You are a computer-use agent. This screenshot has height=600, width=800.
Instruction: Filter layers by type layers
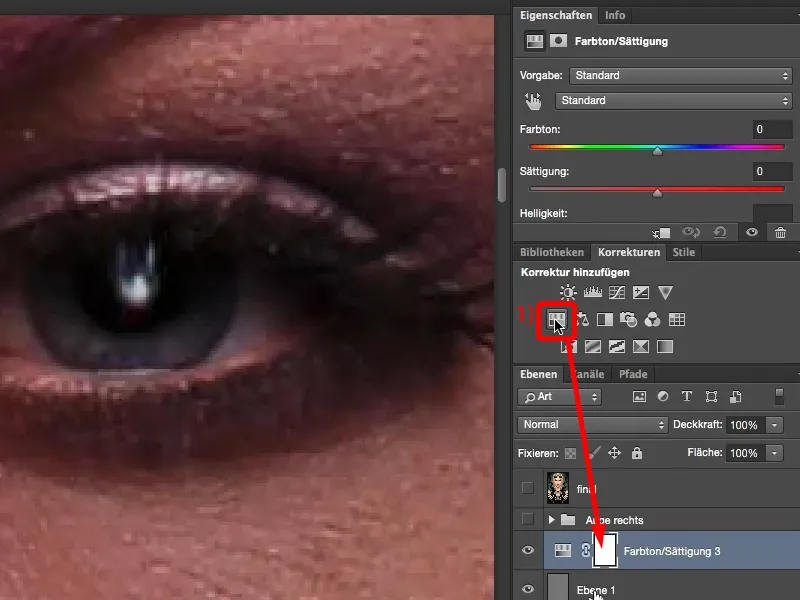(687, 396)
